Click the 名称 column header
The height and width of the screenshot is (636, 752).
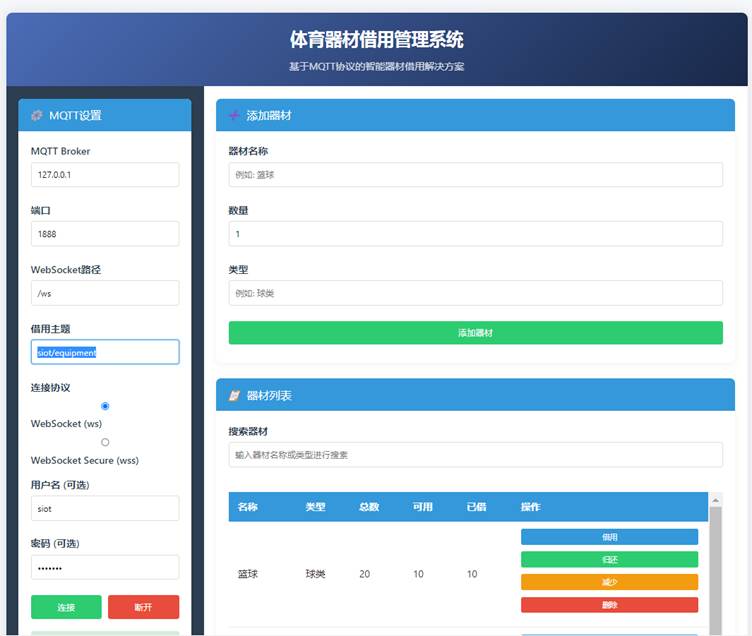tap(247, 507)
